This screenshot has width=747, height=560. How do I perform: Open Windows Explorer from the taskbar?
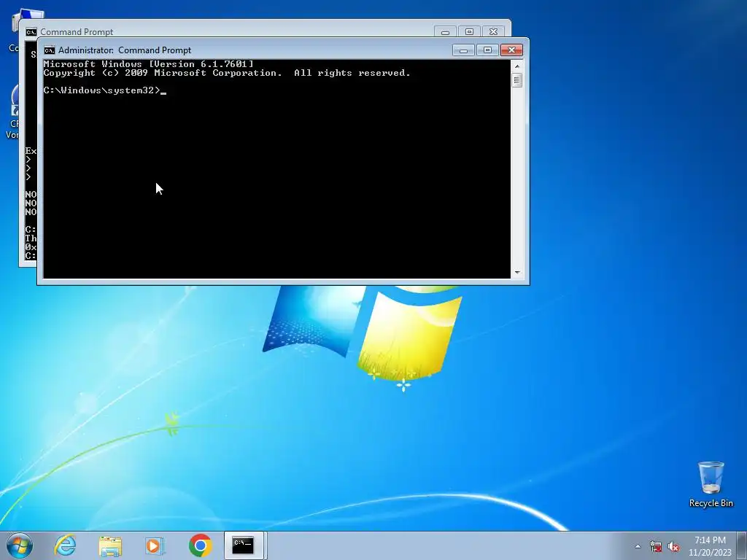pyautogui.click(x=110, y=545)
